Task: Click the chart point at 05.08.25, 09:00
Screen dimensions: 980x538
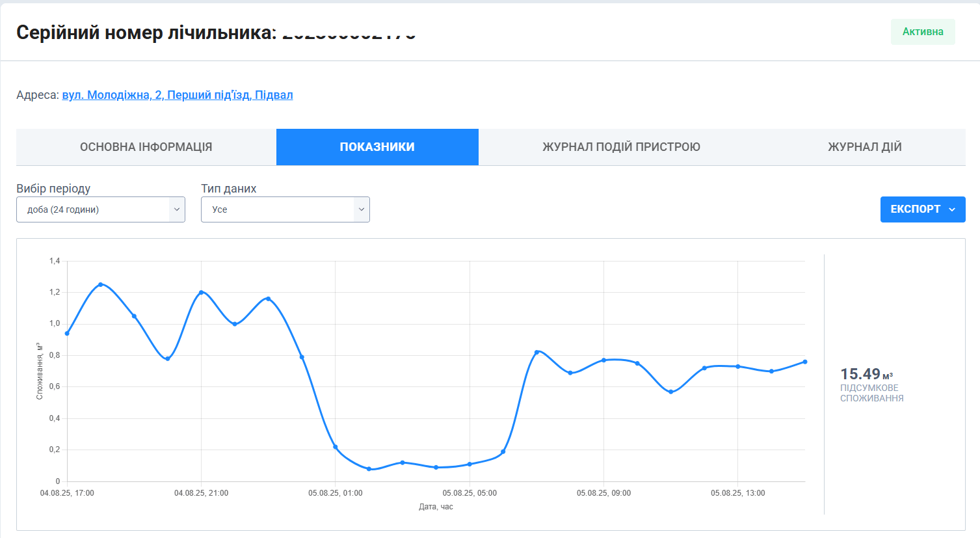Action: click(x=603, y=360)
